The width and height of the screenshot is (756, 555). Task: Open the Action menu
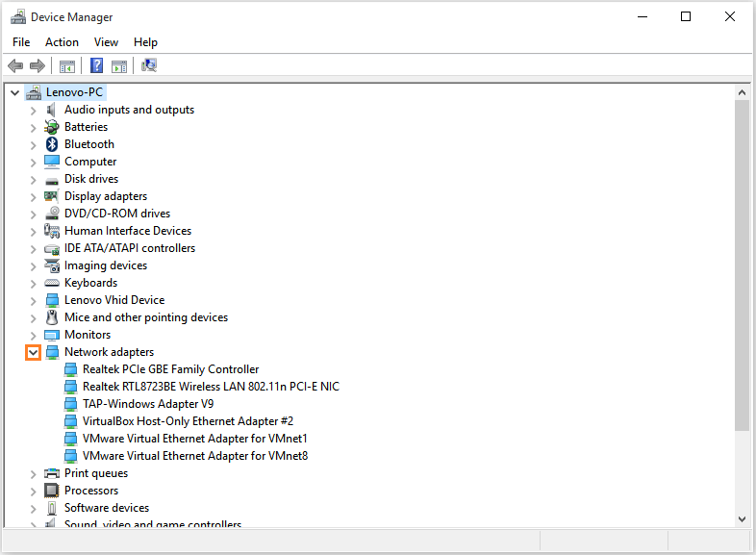tap(62, 42)
